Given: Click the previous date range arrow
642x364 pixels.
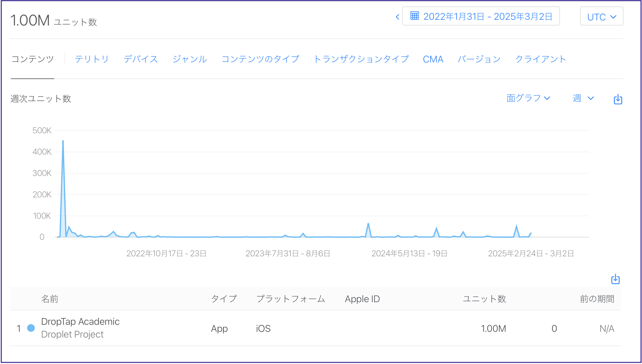Looking at the screenshot, I should [397, 17].
